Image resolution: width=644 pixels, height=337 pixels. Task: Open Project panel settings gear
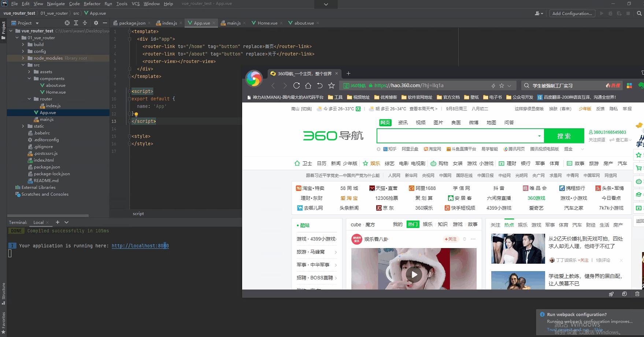click(96, 23)
